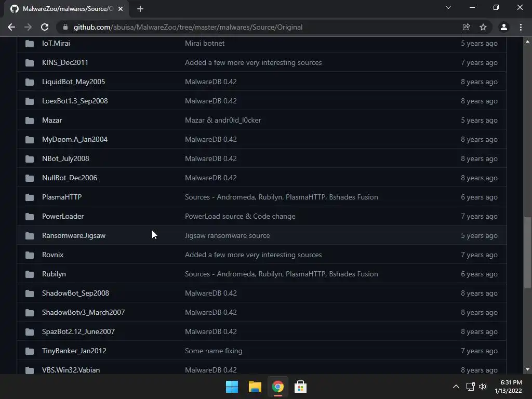Open the PlasmaHTTP directory
This screenshot has height=399, width=532.
62,197
